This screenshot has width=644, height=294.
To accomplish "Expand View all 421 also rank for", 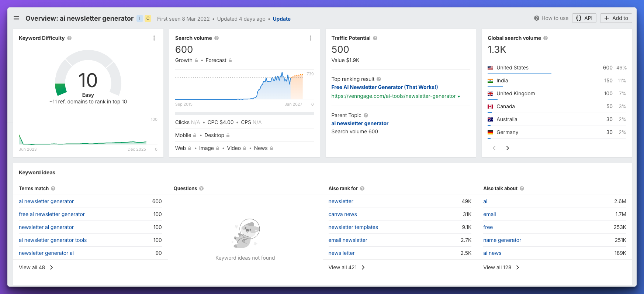I will 347,267.
